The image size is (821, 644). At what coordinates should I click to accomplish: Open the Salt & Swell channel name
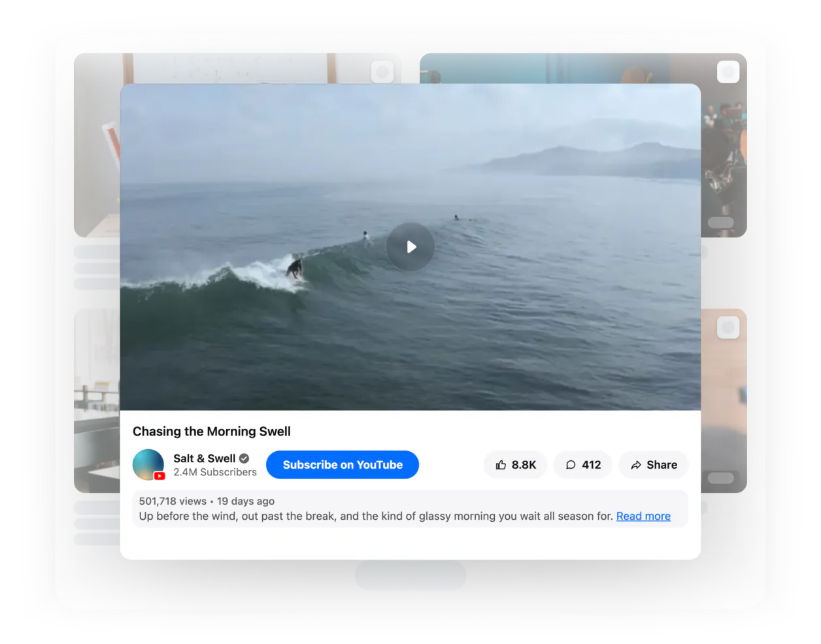(x=204, y=458)
